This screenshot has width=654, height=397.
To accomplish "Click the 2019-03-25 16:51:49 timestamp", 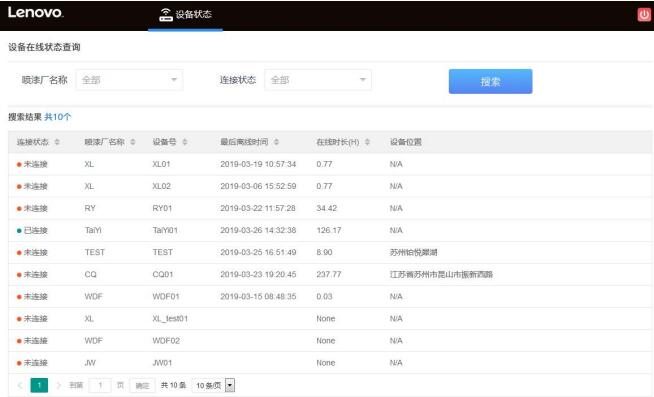I will point(258,252).
